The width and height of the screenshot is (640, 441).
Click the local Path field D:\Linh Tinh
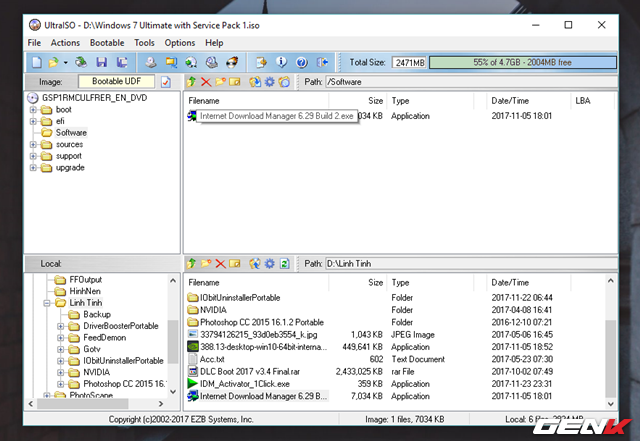[x=471, y=264]
